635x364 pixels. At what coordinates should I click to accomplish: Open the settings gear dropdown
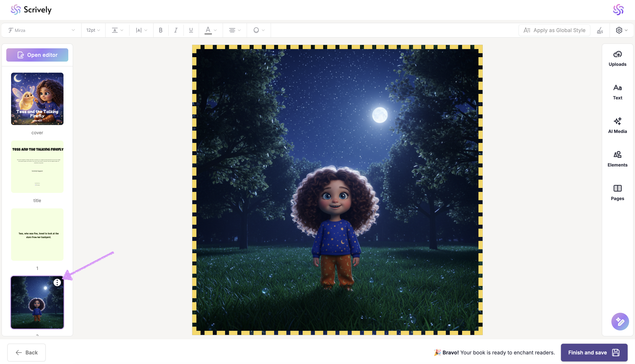(621, 30)
